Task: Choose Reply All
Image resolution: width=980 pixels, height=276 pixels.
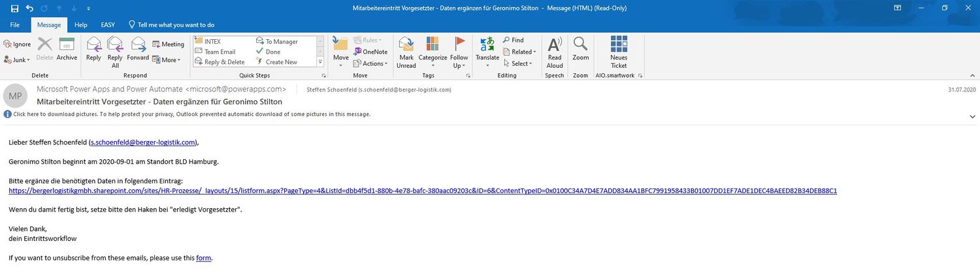Action: pyautogui.click(x=115, y=52)
